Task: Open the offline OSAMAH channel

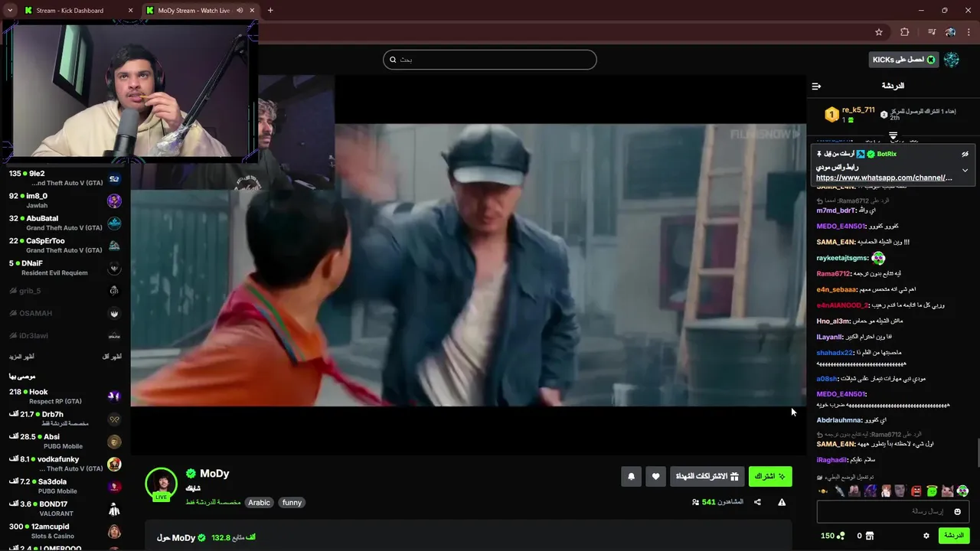Action: coord(65,313)
